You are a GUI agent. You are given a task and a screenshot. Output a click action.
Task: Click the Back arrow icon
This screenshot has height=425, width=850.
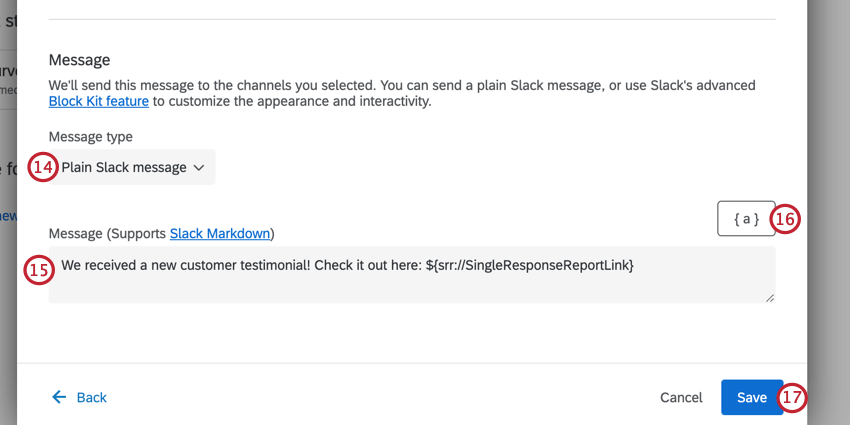pyautogui.click(x=60, y=397)
